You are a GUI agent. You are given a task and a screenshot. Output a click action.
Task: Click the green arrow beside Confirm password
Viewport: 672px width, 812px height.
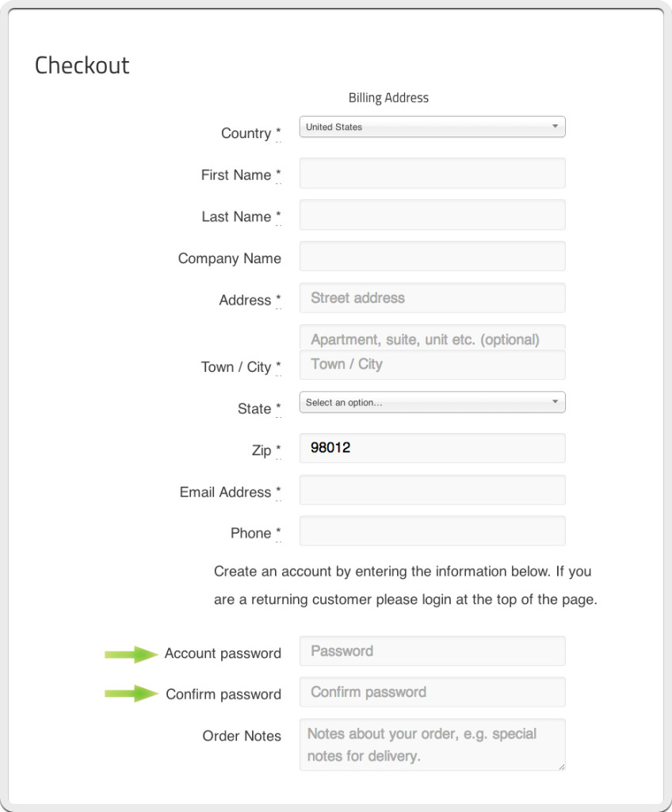click(131, 693)
